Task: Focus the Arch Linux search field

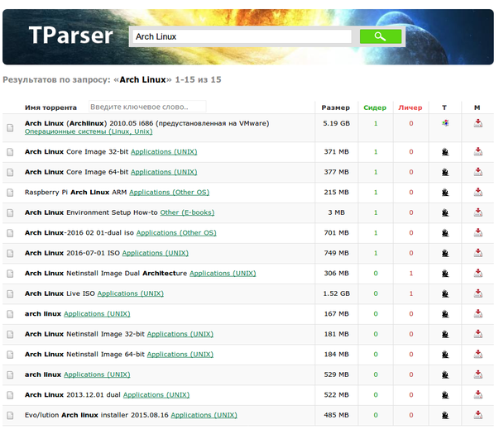Action: pyautogui.click(x=242, y=36)
